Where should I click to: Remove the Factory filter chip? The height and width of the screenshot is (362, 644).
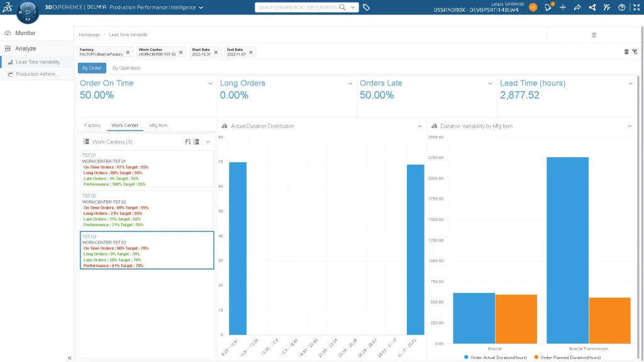(128, 52)
